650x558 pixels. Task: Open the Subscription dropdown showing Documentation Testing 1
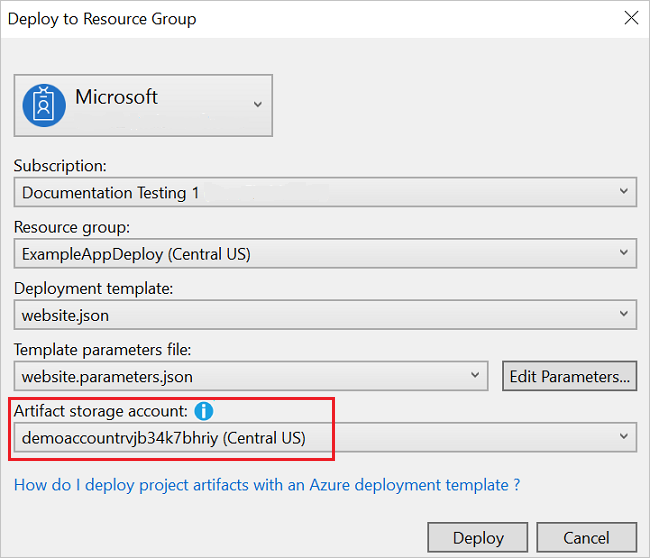325,192
